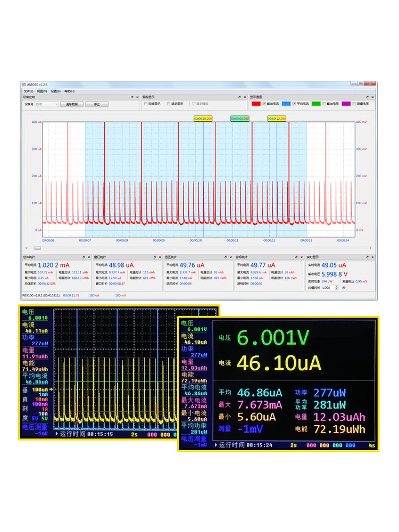Check the 测量电压 channel
This screenshot has width=399, height=532.
(354, 104)
